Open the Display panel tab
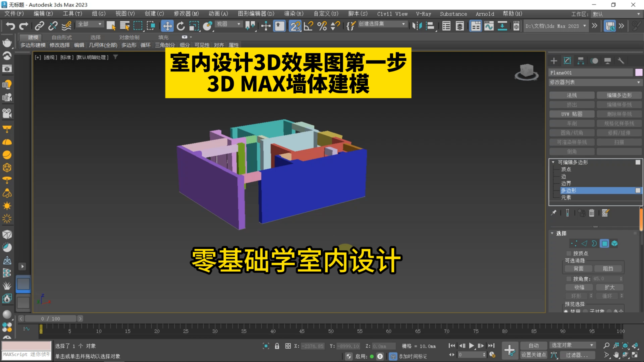This screenshot has height=362, width=644. 608,61
